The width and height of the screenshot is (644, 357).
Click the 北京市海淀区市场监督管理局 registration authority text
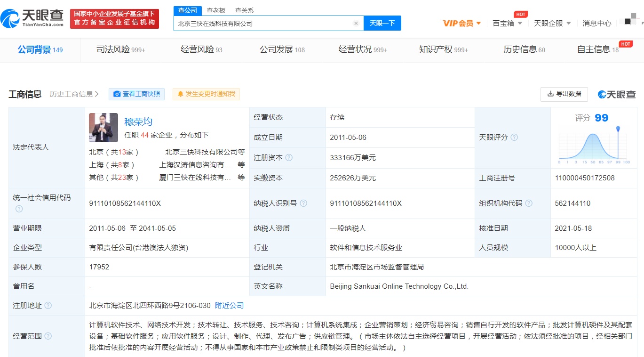pyautogui.click(x=377, y=267)
